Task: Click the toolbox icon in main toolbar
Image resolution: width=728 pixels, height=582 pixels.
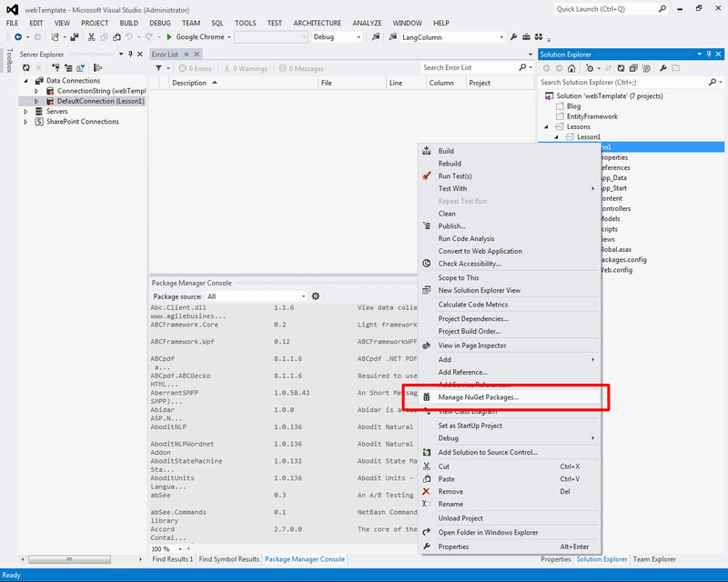Action: (526, 37)
